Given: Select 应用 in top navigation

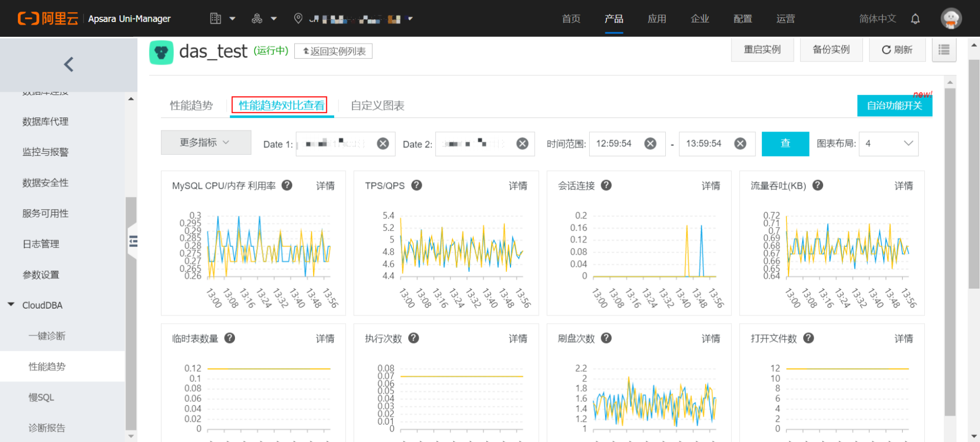Looking at the screenshot, I should pos(657,19).
